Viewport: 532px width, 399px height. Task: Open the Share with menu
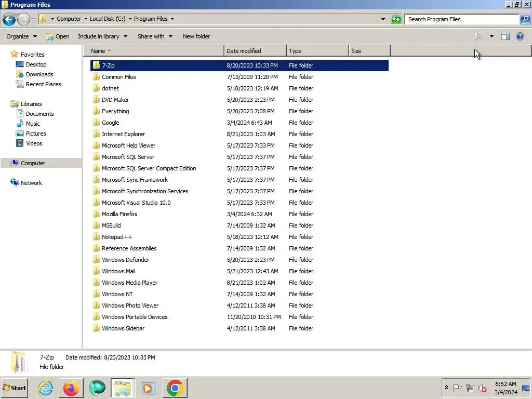pos(155,36)
